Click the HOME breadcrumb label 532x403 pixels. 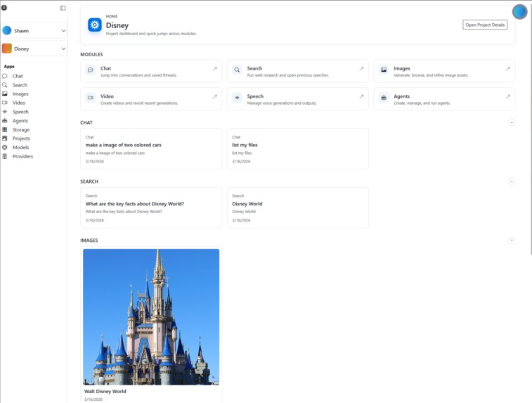point(112,16)
